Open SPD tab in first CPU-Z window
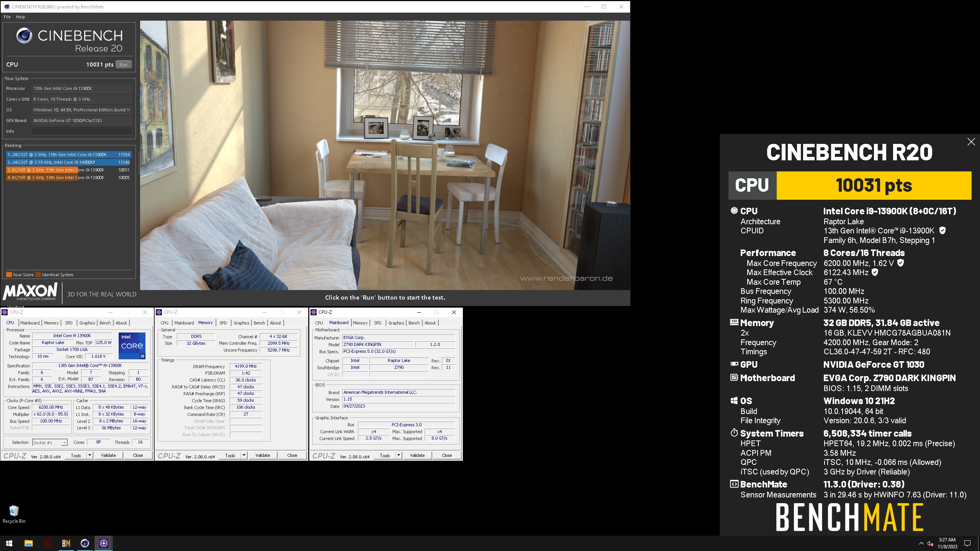Viewport: 980px width, 551px height. pos(69,323)
